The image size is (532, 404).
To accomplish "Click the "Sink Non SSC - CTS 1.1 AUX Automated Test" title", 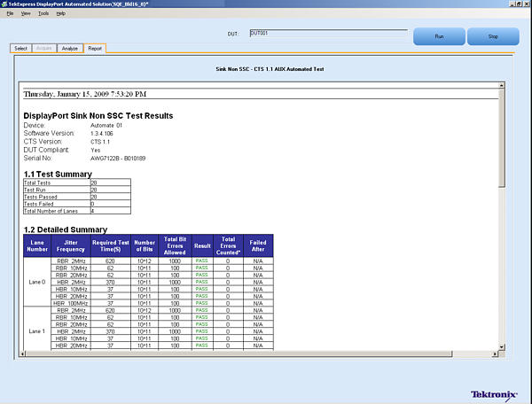I will 270,69.
